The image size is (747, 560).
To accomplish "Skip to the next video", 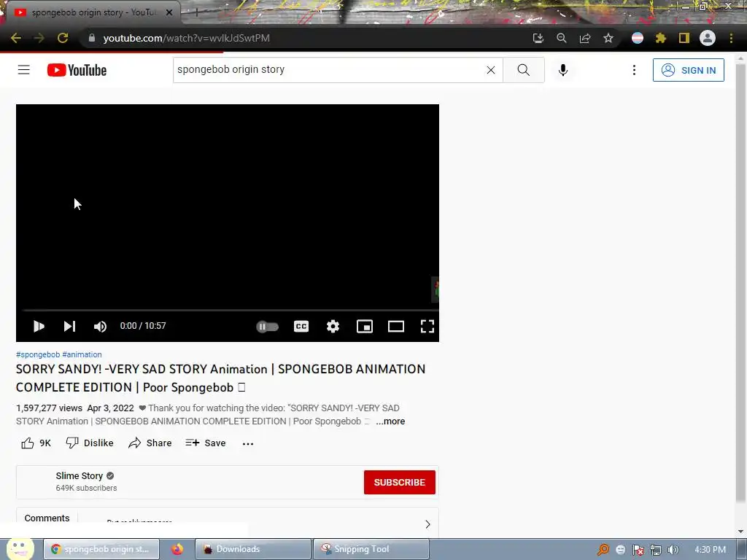I will click(x=69, y=326).
